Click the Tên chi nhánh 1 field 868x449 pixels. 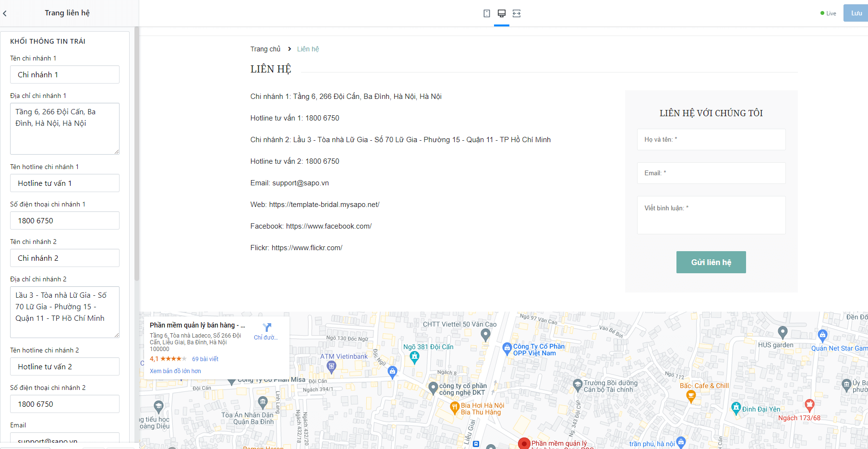coord(65,74)
